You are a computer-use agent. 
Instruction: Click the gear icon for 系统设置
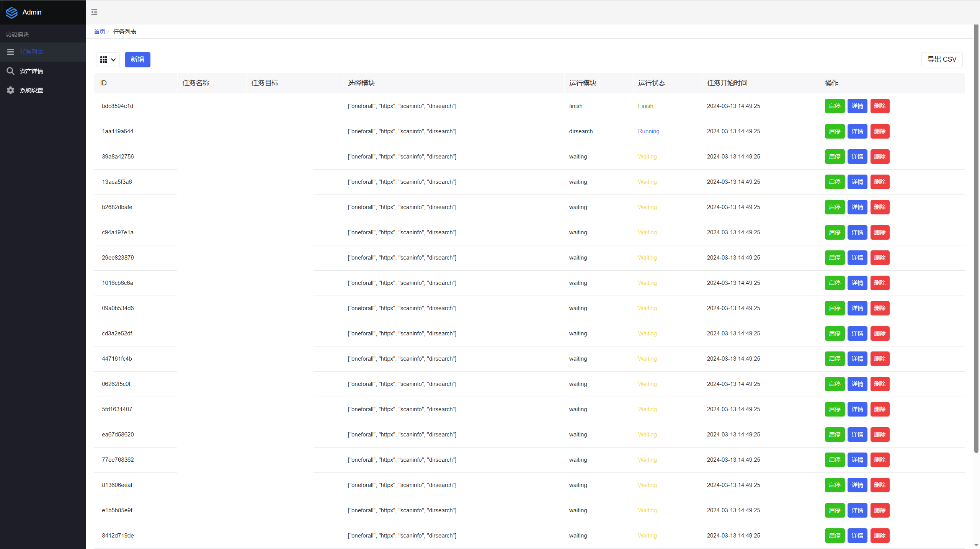[10, 90]
